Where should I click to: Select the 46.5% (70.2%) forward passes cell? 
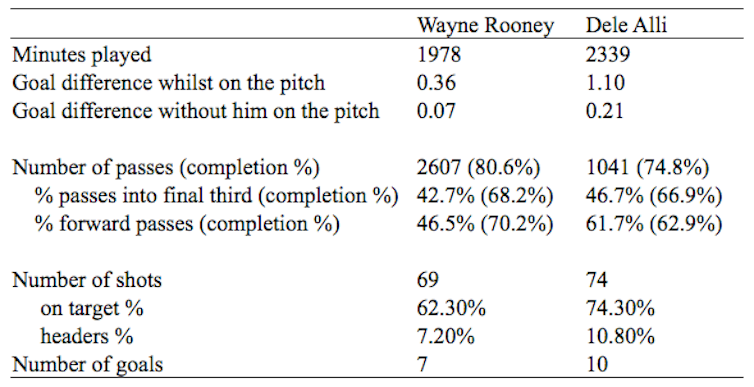[485, 225]
